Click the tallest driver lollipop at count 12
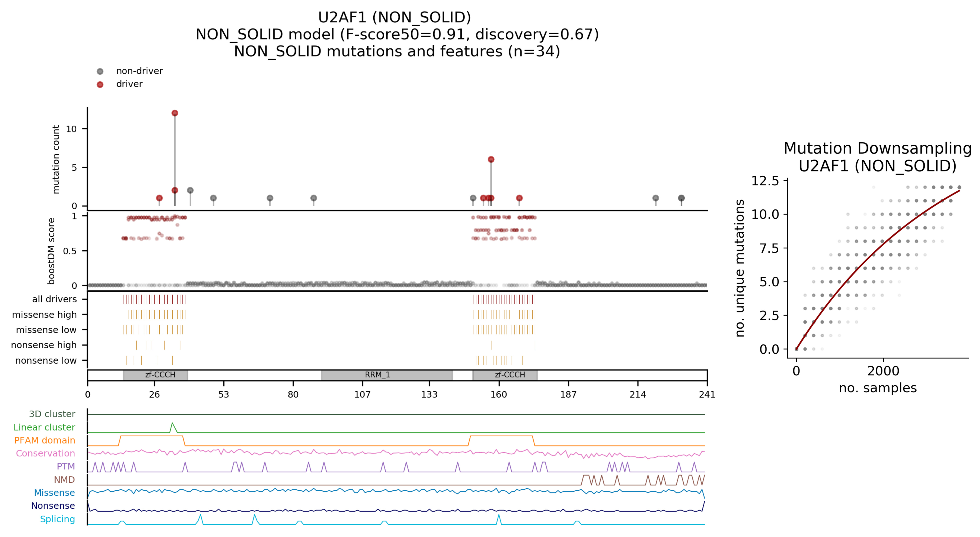 click(x=175, y=113)
